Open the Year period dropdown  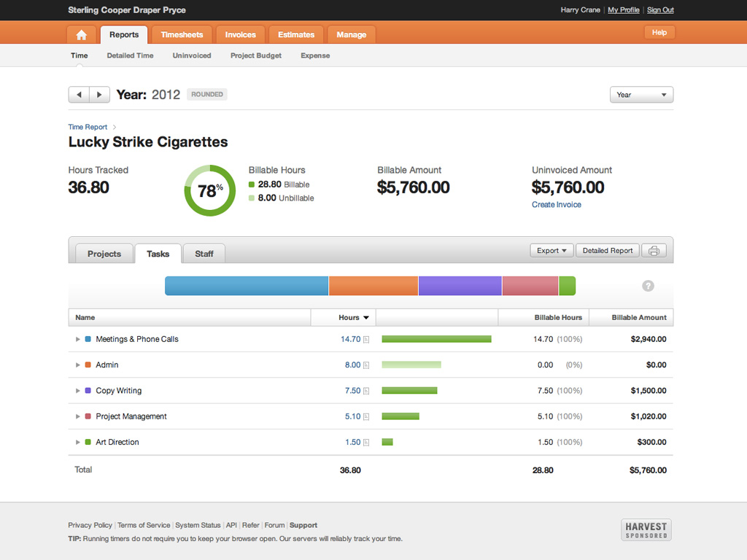(641, 95)
